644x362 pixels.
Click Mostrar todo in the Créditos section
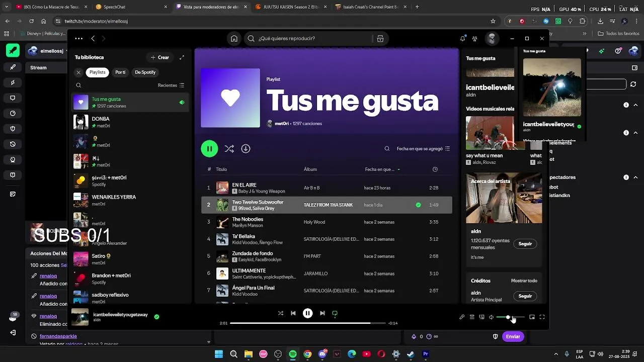click(x=524, y=281)
